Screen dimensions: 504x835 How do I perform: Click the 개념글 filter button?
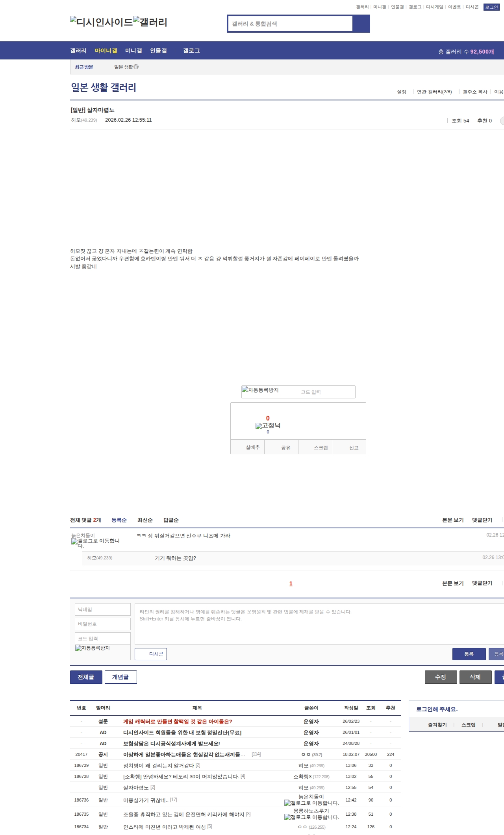click(x=120, y=677)
